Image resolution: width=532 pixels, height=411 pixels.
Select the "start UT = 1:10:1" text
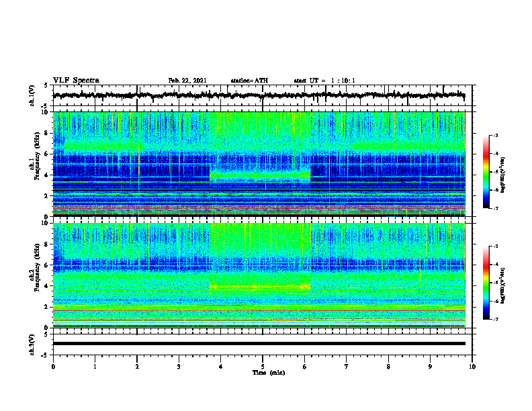point(324,81)
